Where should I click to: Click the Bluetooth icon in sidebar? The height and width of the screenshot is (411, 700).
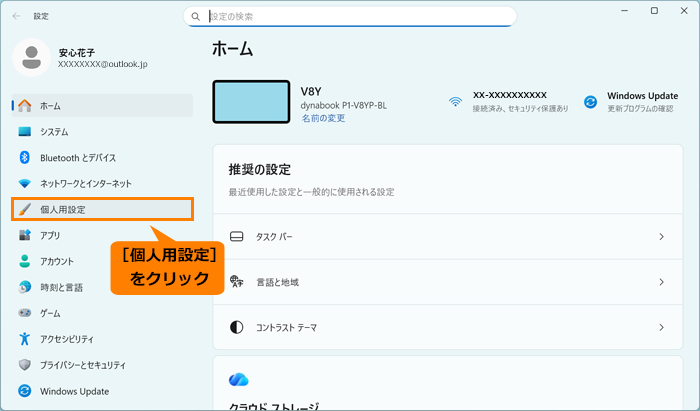click(x=25, y=158)
